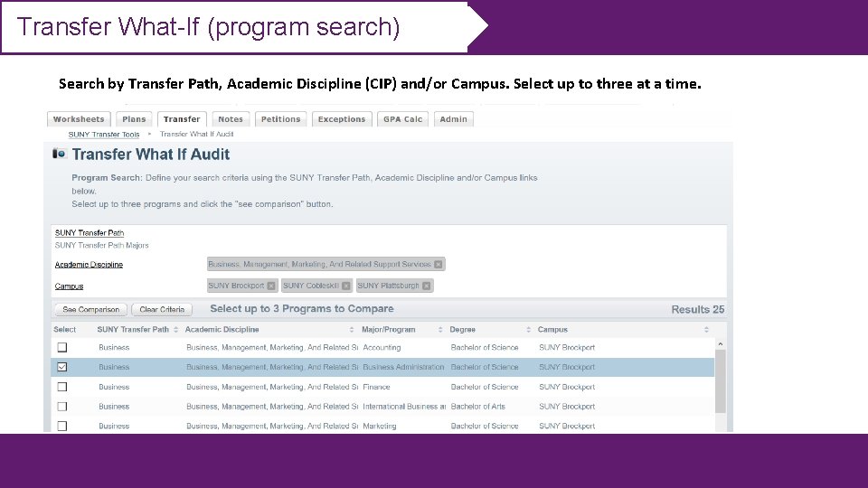Viewport: 868px width, 488px height.
Task: Sort by Degree column arrows
Action: [x=529, y=330]
